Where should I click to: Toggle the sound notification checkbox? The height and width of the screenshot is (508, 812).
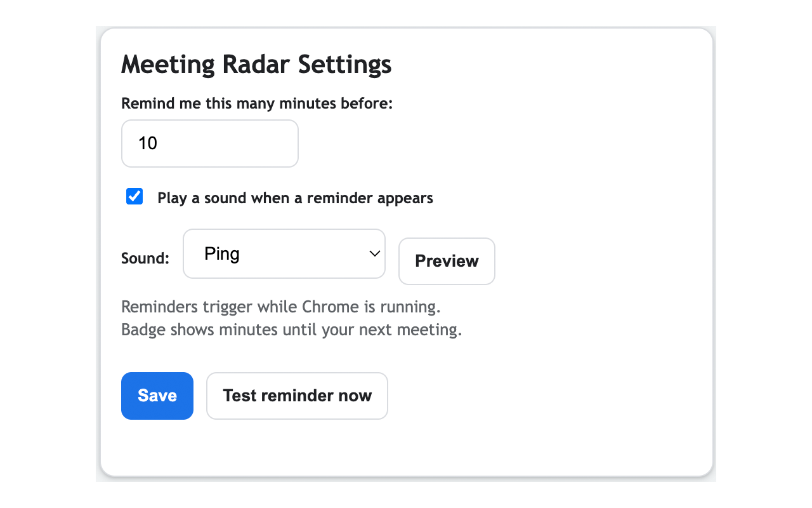pos(134,196)
